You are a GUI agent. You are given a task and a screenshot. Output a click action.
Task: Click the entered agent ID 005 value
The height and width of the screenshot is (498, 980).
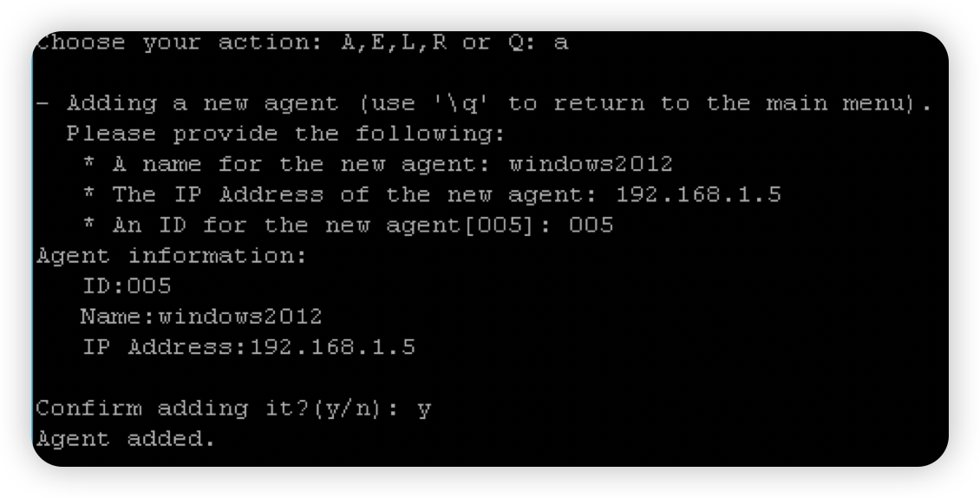591,225
